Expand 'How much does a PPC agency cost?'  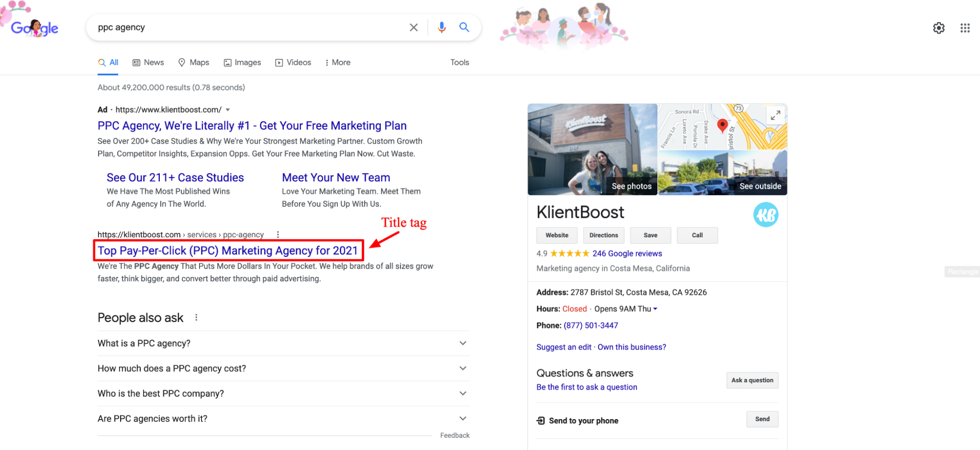(x=283, y=369)
